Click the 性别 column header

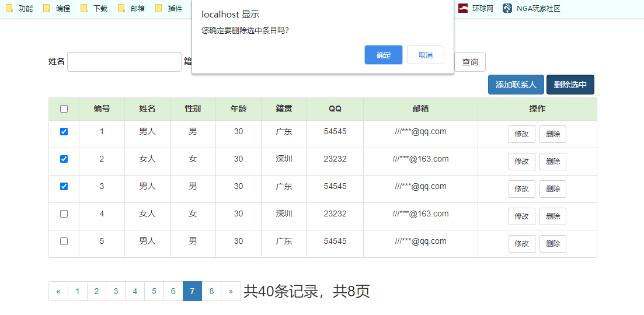(x=193, y=108)
